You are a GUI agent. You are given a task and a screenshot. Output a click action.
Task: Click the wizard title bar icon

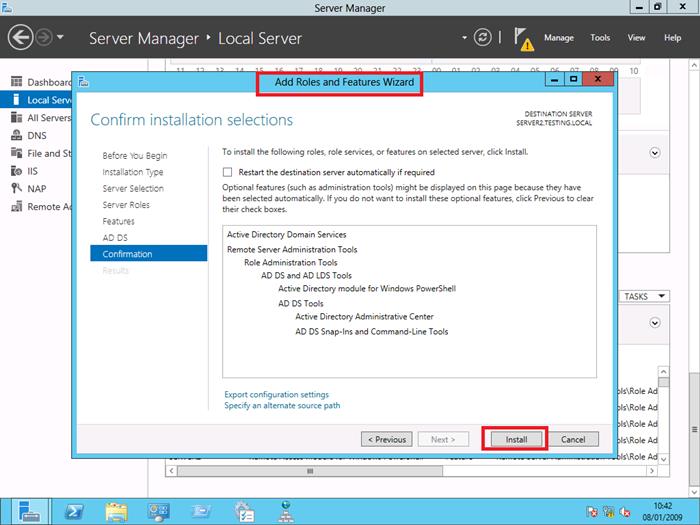83,82
